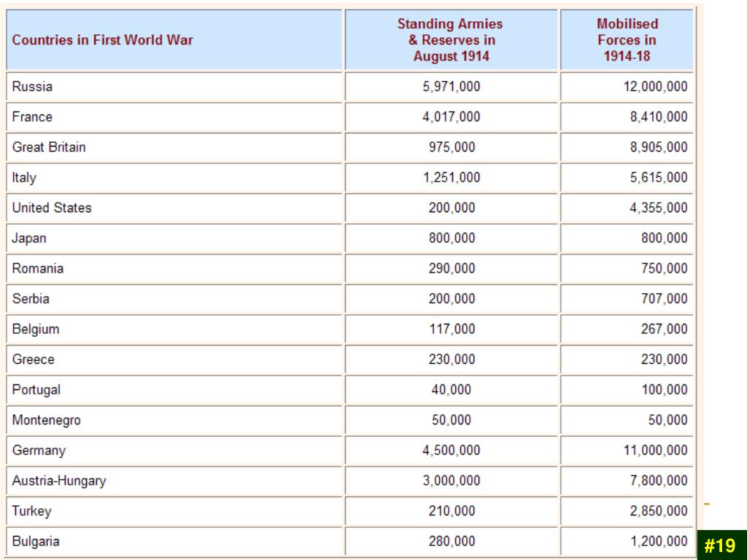The width and height of the screenshot is (747, 560).
Task: Click Turkey's mobilised forces 2,850,000
Action: point(659,511)
